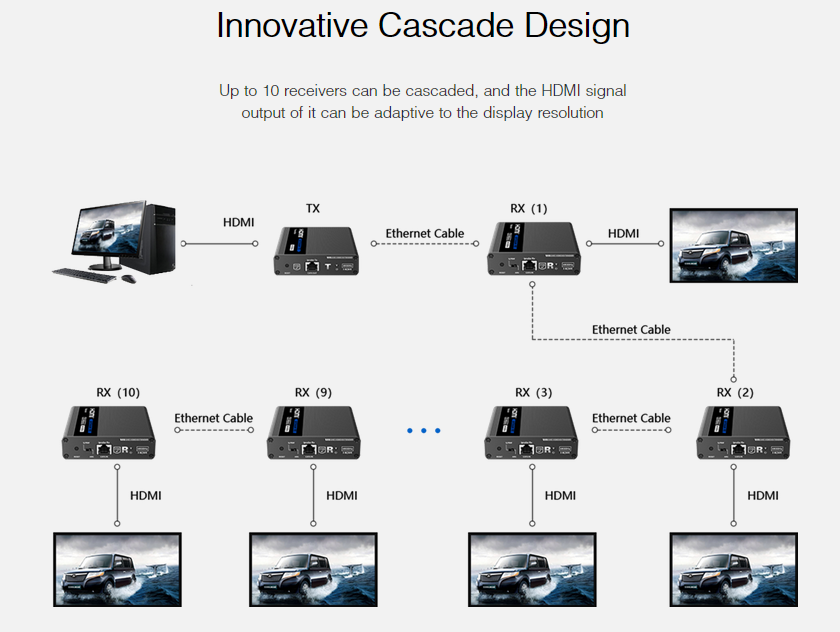840x632 pixels.
Task: Click the "Innovative Cascade Design" heading
Action: pos(423,26)
